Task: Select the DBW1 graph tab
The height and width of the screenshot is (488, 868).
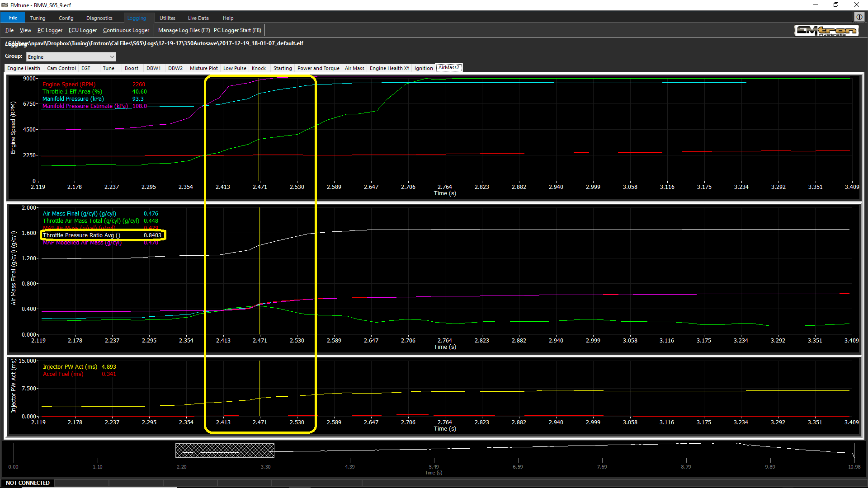Action: click(x=154, y=68)
